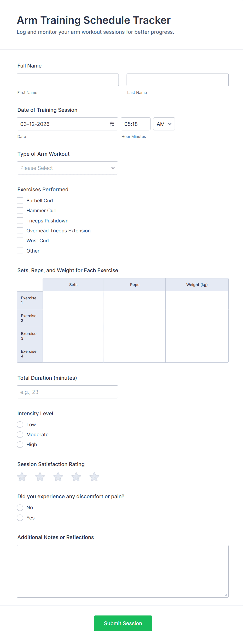Rate session three stars
Image resolution: width=243 pixels, height=644 pixels.
coord(58,477)
